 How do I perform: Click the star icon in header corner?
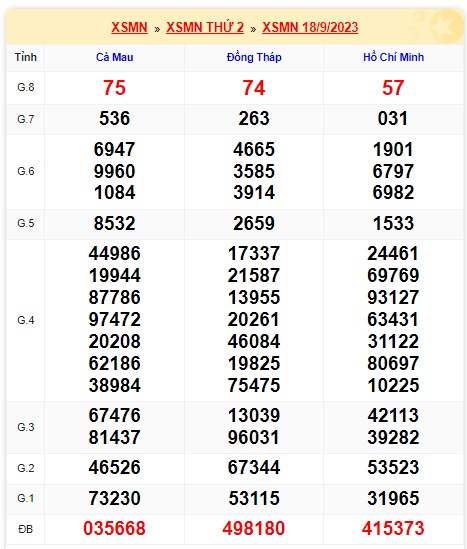coord(446,27)
